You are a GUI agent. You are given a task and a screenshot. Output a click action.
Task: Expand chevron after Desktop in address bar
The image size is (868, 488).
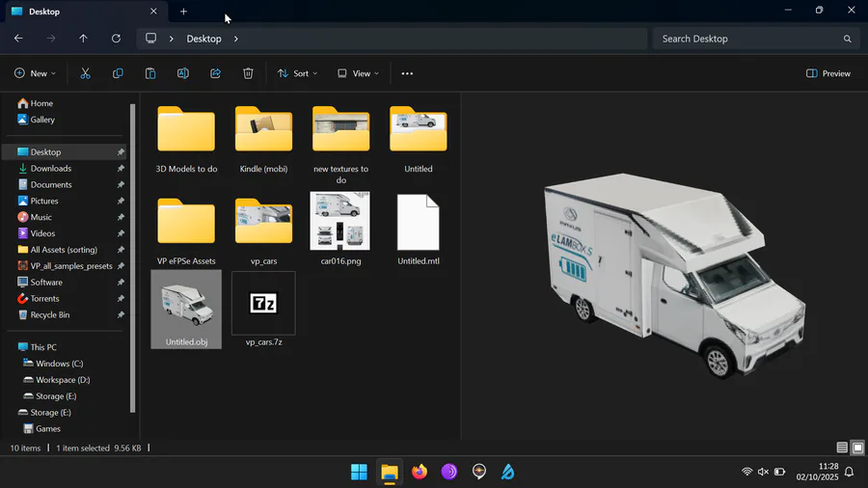coord(236,39)
